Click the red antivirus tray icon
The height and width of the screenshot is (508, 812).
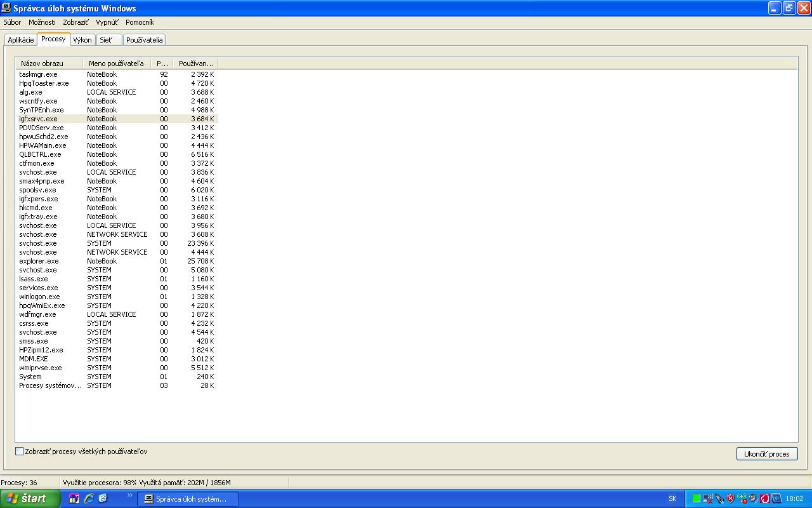[764, 498]
